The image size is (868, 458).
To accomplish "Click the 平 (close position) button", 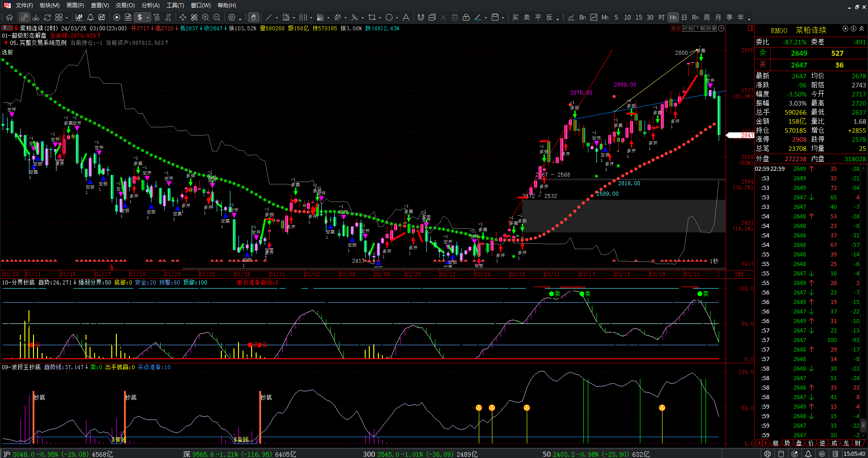I will (538, 17).
